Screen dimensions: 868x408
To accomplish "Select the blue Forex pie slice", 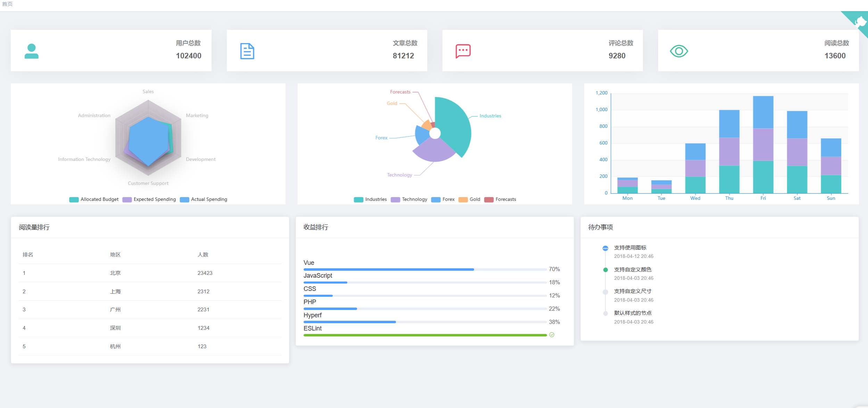I will coord(422,135).
